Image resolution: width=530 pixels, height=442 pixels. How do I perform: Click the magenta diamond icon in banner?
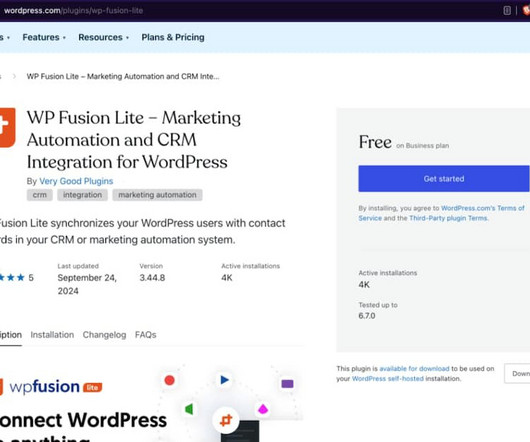(x=263, y=409)
